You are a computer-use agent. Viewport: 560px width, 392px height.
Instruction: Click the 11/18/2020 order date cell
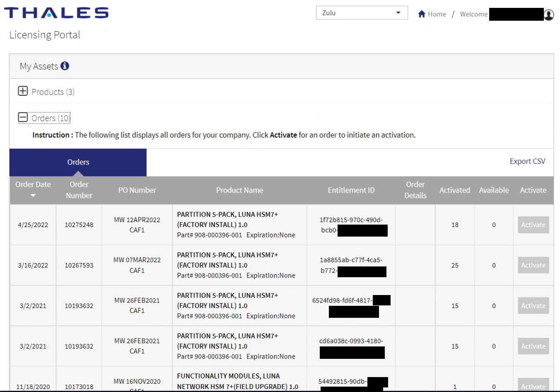33,387
